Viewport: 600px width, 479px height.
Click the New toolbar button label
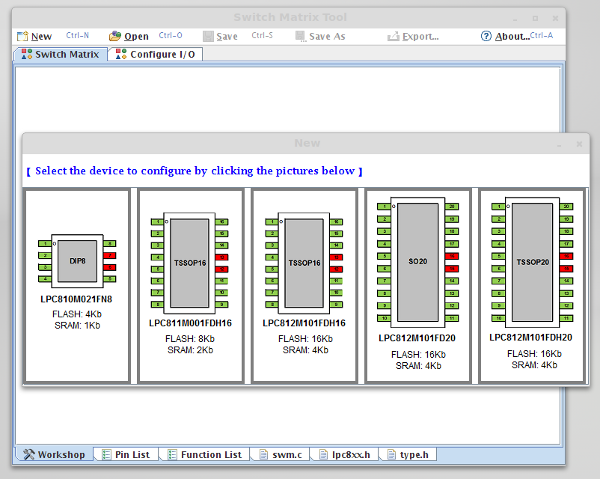point(41,36)
